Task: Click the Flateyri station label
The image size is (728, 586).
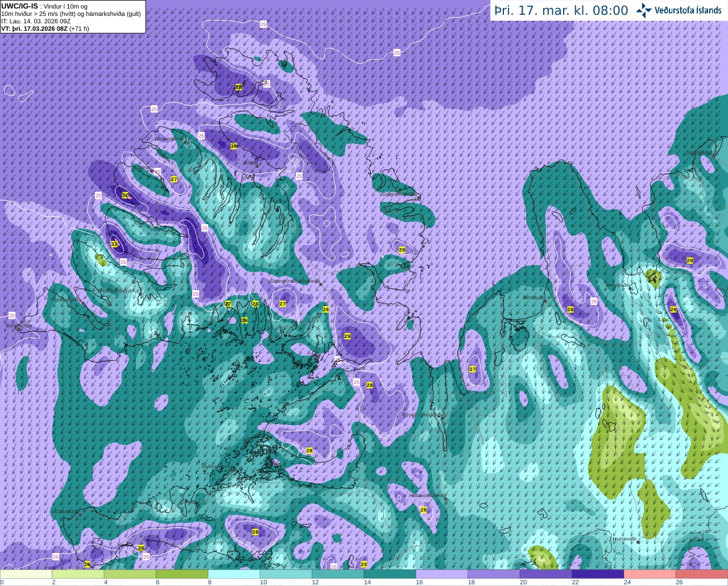Action: coord(142,167)
